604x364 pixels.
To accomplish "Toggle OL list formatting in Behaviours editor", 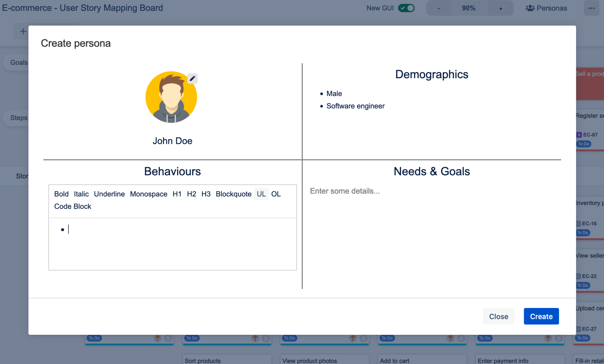I will [x=276, y=194].
